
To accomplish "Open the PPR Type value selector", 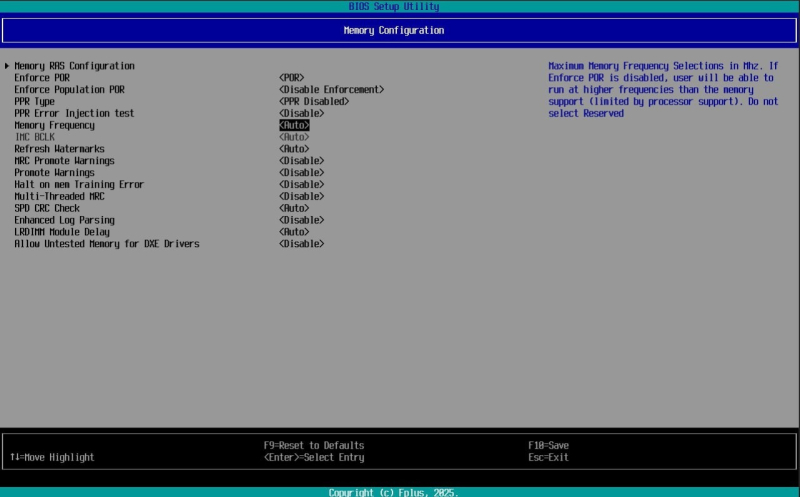I will tap(313, 102).
